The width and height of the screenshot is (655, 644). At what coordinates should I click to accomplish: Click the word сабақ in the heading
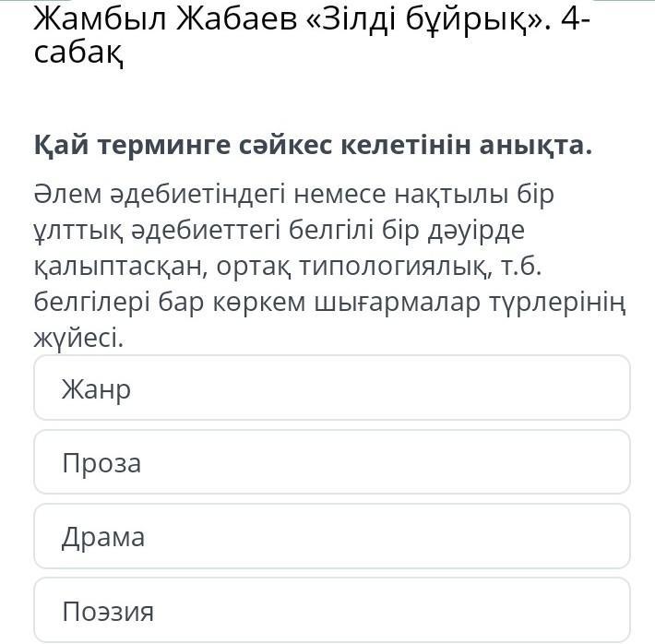(77, 54)
